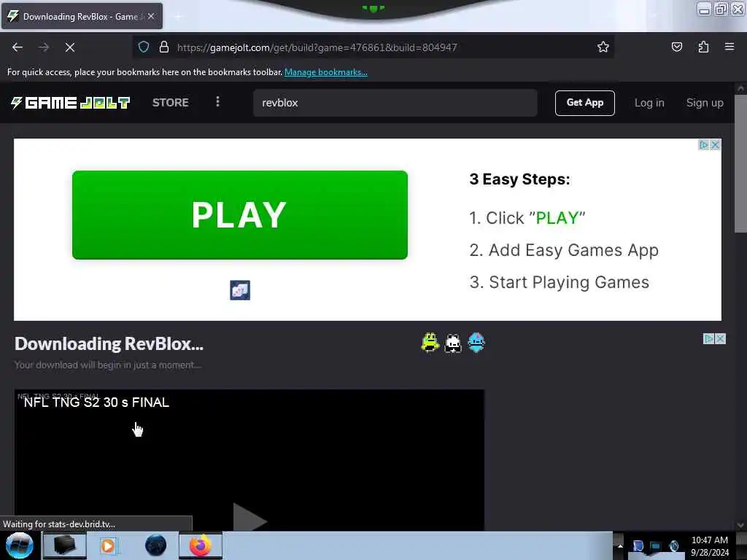Open the Manage bookmarks link
The height and width of the screenshot is (560, 747).
(x=326, y=72)
